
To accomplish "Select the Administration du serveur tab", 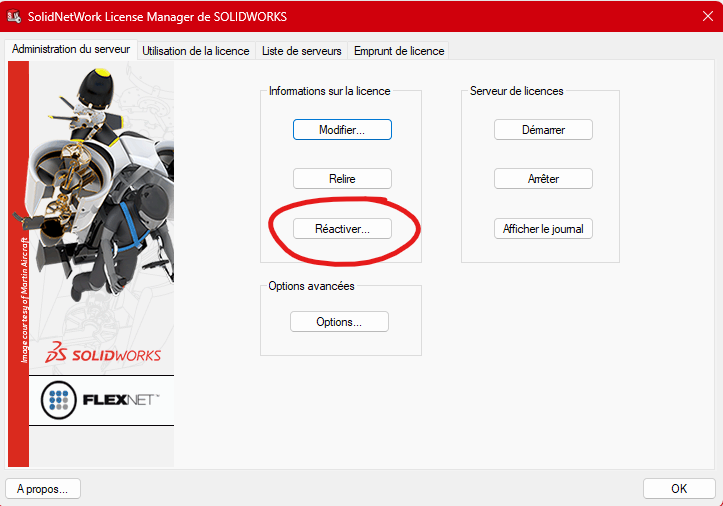I will [71, 49].
